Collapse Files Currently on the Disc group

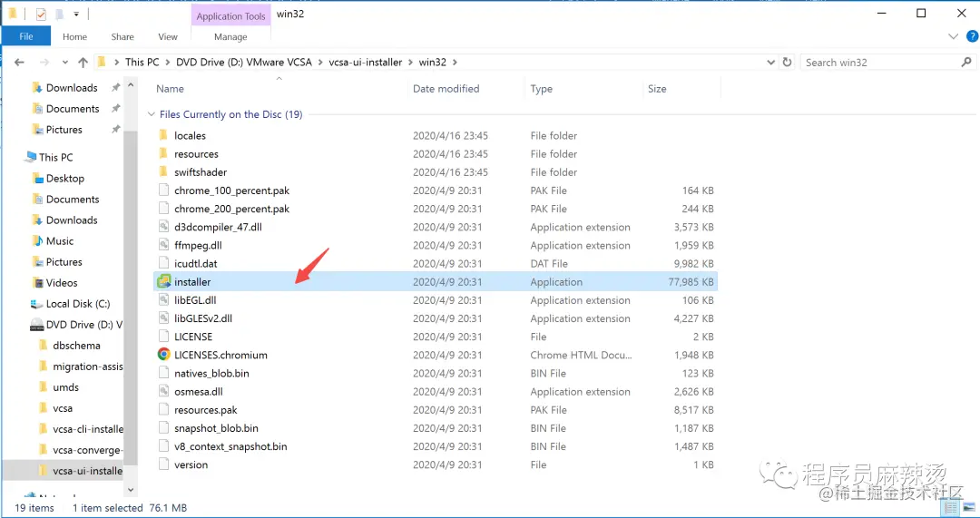(x=151, y=114)
